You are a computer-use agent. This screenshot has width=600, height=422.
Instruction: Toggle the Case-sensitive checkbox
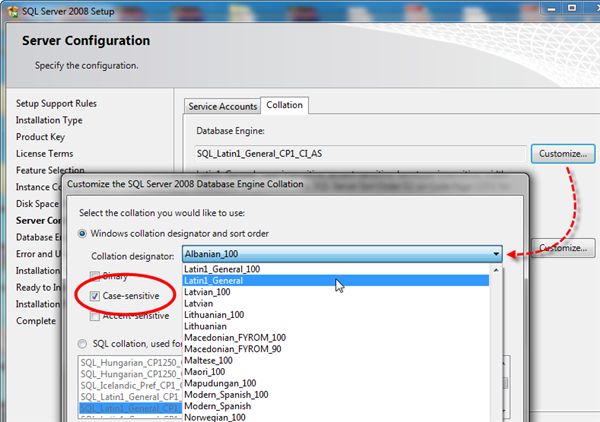(95, 296)
